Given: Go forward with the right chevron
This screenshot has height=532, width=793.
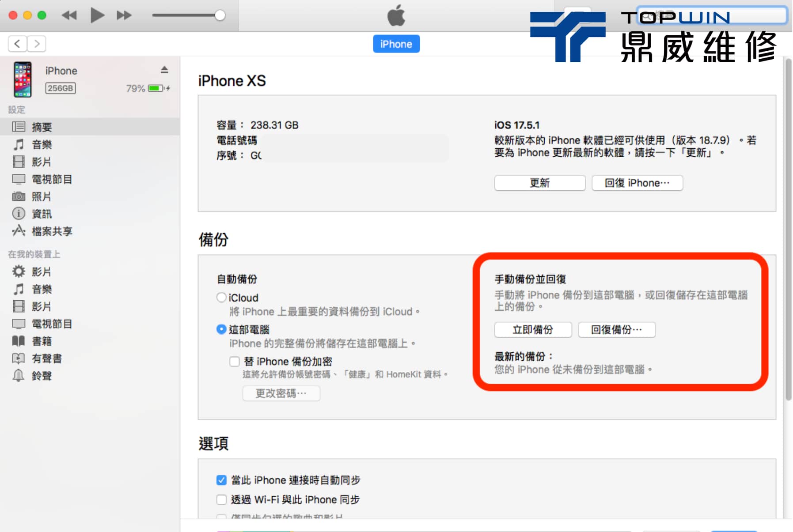Looking at the screenshot, I should (x=37, y=44).
